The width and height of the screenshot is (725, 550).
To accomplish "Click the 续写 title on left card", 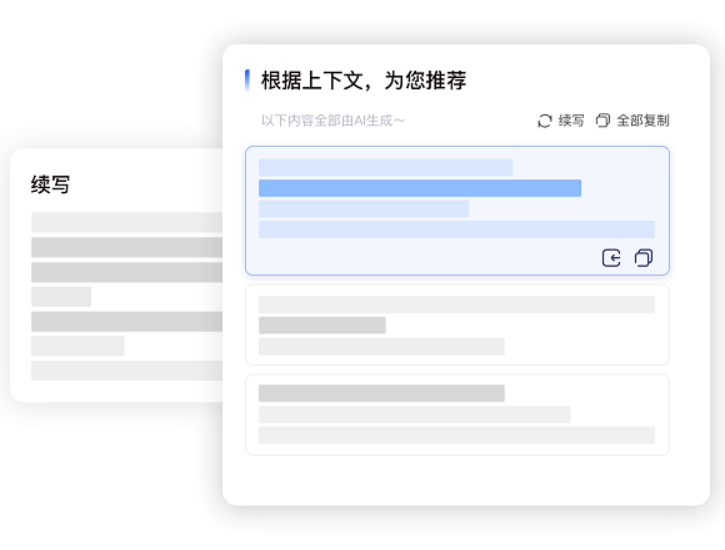I will (50, 184).
